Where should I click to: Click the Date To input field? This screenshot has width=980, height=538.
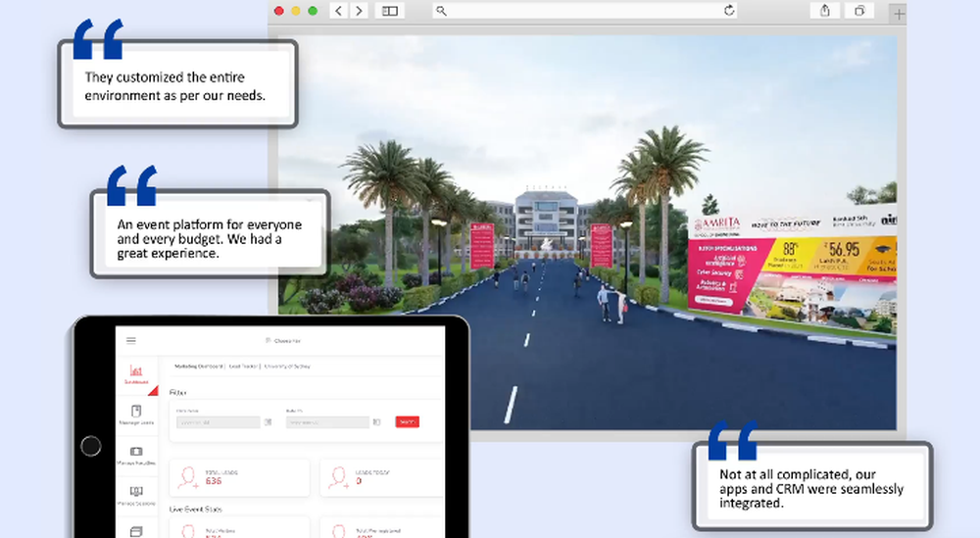click(x=327, y=422)
